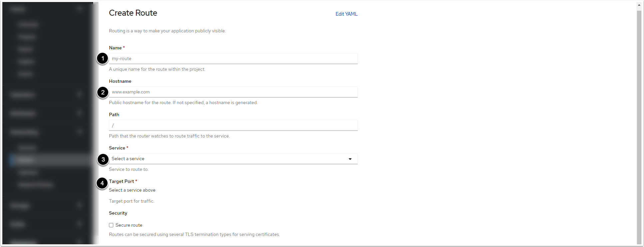
Task: Click the numbered badge 1 beside Name
Action: (x=103, y=58)
